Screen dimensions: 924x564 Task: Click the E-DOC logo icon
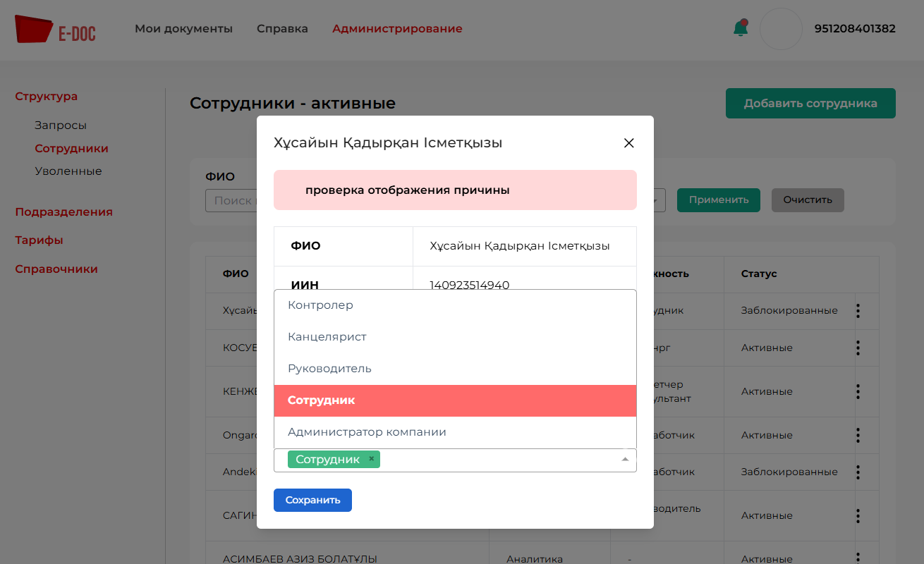[34, 30]
